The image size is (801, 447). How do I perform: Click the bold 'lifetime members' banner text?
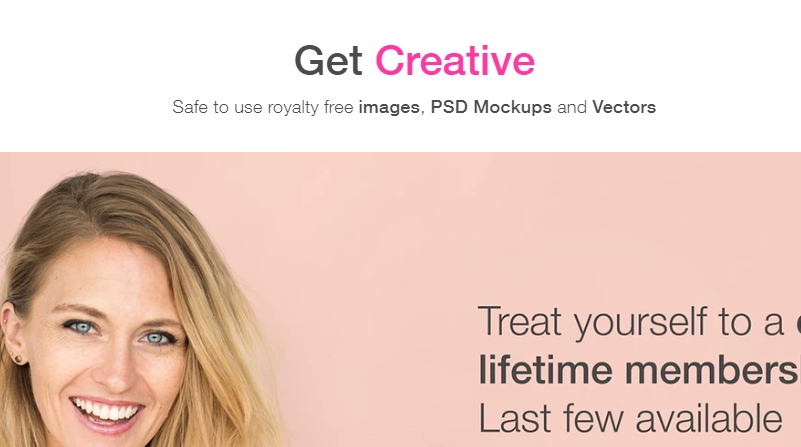[x=639, y=369]
